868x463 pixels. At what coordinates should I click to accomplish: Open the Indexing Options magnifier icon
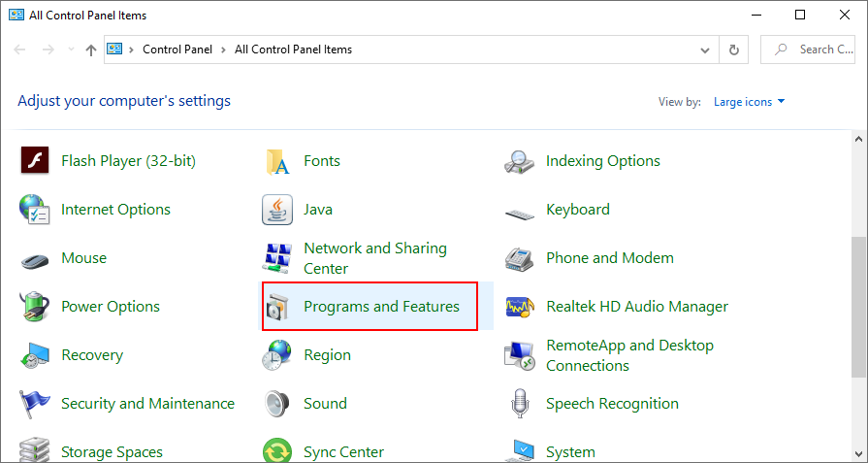tap(520, 160)
